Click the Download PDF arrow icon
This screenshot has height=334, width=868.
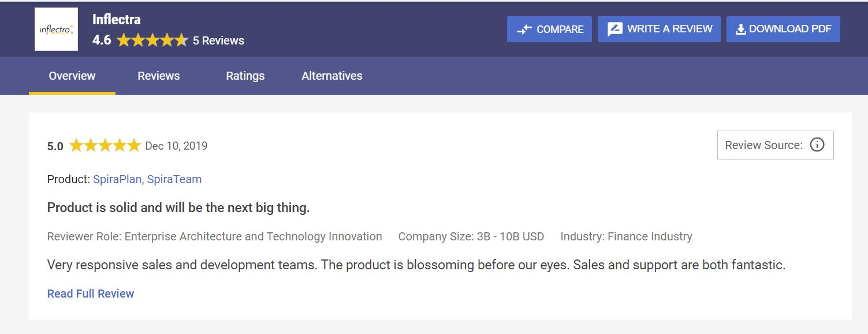point(740,29)
